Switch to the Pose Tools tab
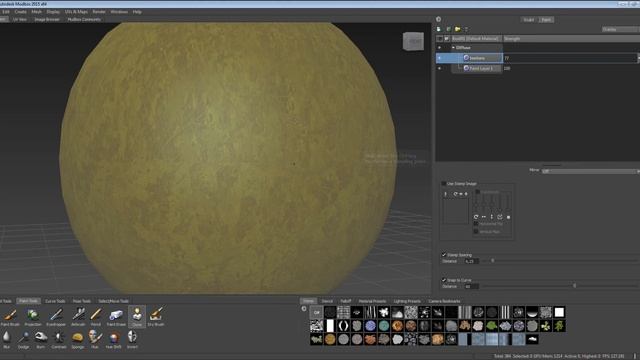 tap(82, 301)
